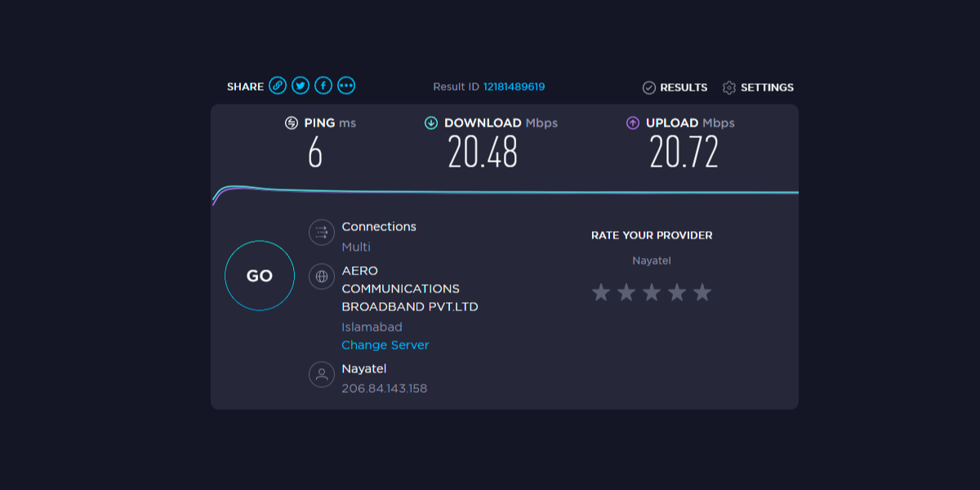
Task: Click the Connections multi-arrow icon
Action: 322,232
